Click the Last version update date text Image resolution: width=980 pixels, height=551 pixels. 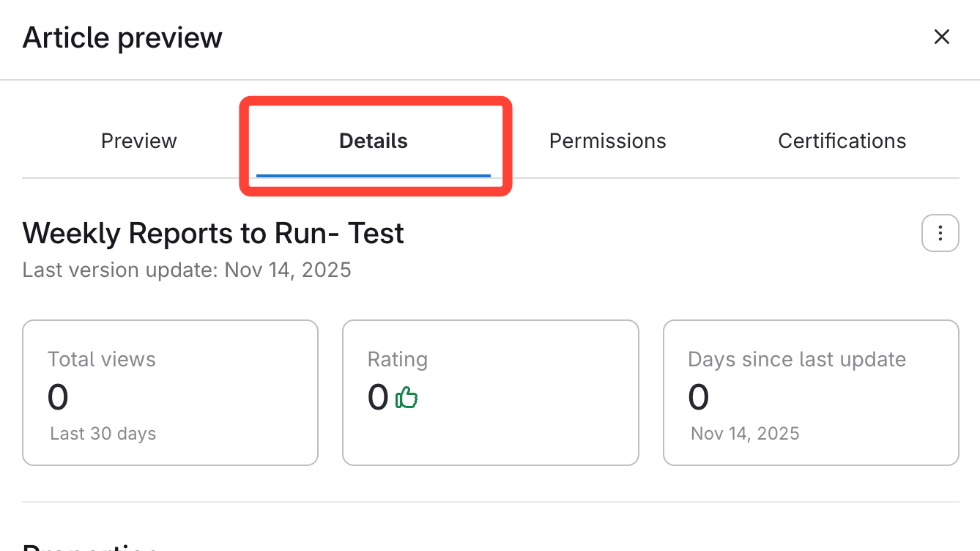[187, 270]
